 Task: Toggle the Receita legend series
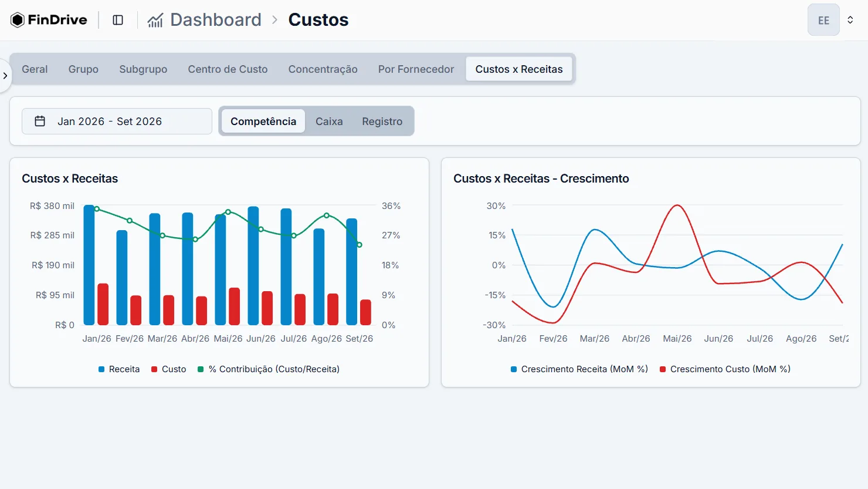click(x=119, y=369)
